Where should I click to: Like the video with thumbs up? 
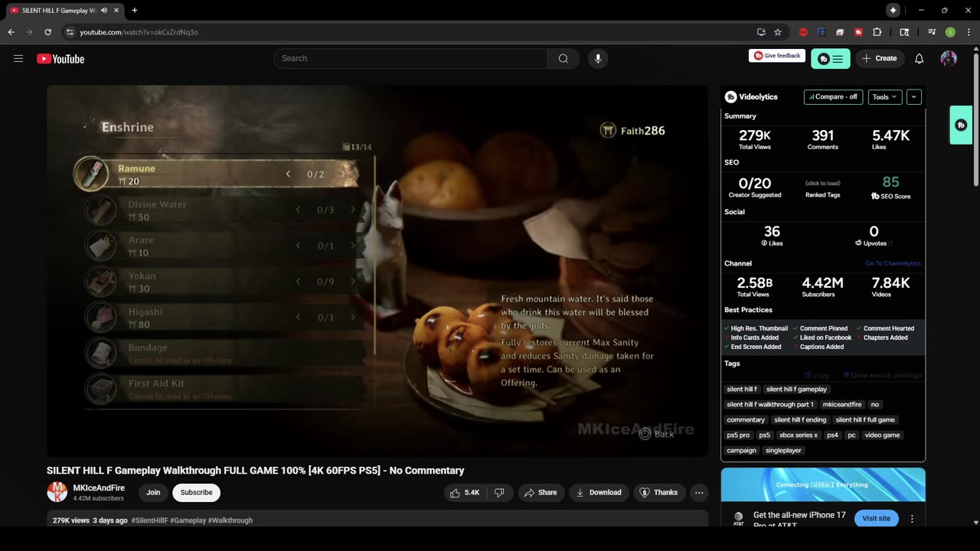click(464, 493)
